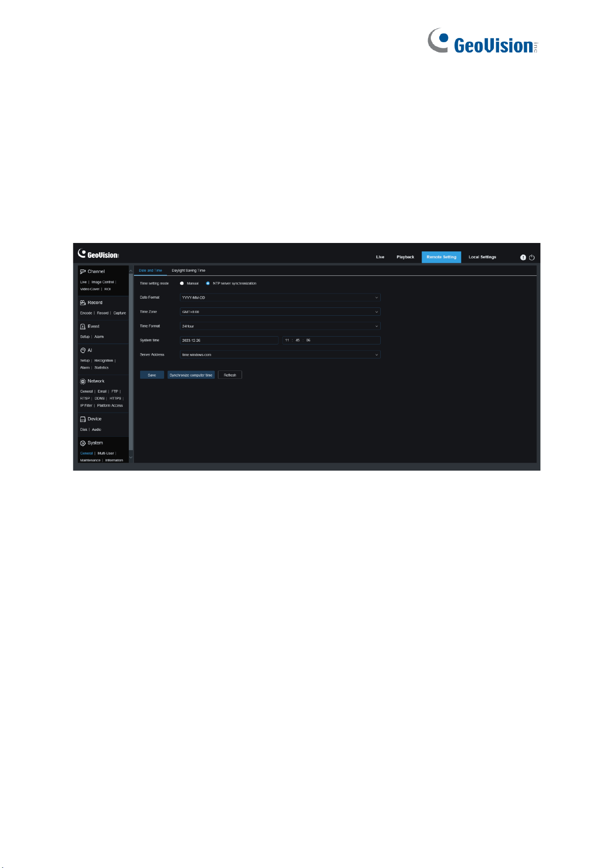
Task: Open Multi-User under System section
Action: point(106,453)
